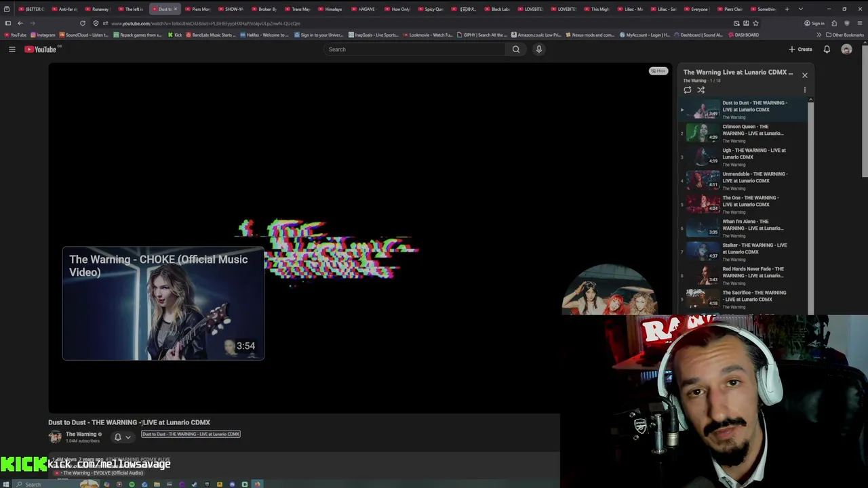
Task: Toggle the Hide overlay button on video
Action: pyautogui.click(x=658, y=70)
